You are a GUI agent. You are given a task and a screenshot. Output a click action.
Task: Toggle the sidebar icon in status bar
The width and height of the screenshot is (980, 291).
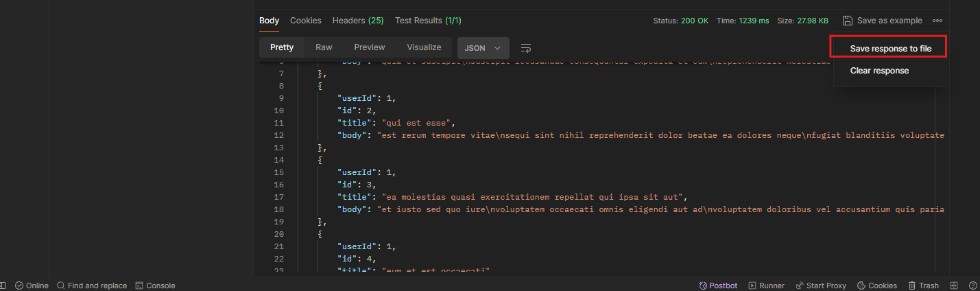tap(3, 286)
